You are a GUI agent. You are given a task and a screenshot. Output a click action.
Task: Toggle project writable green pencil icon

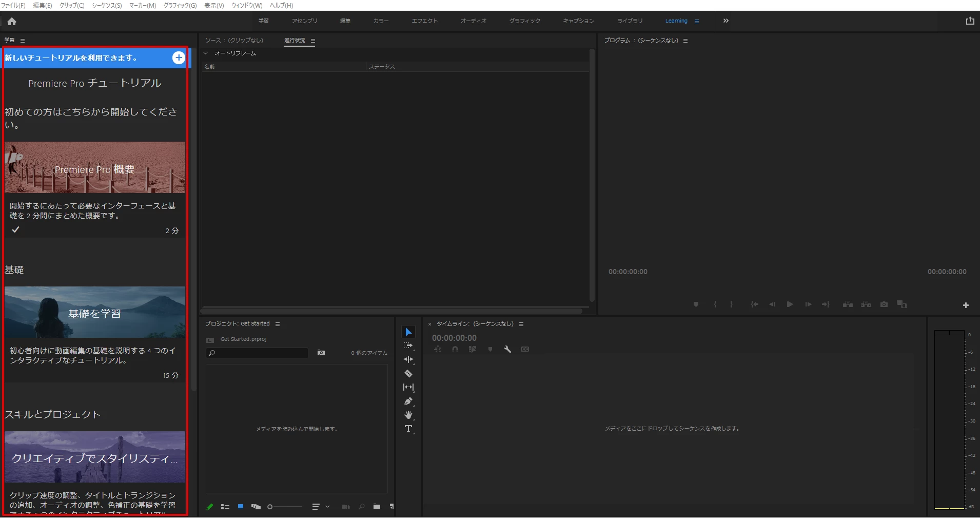pos(209,507)
